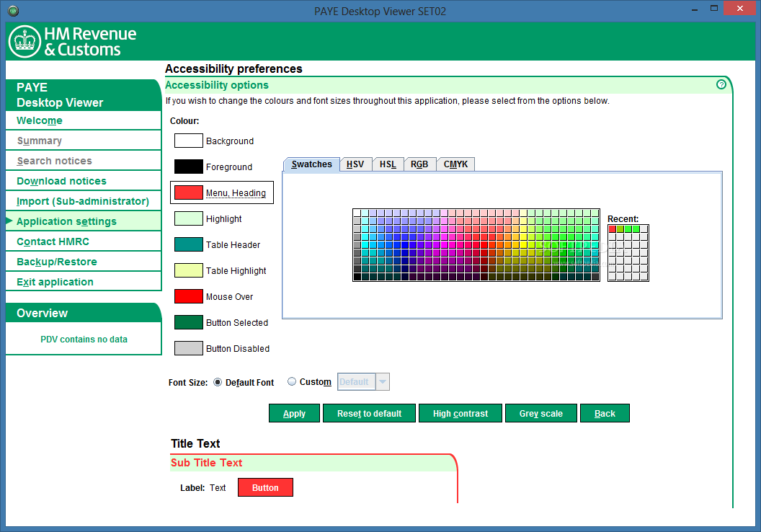761x532 pixels.
Task: Click the red preview Button
Action: tap(265, 487)
